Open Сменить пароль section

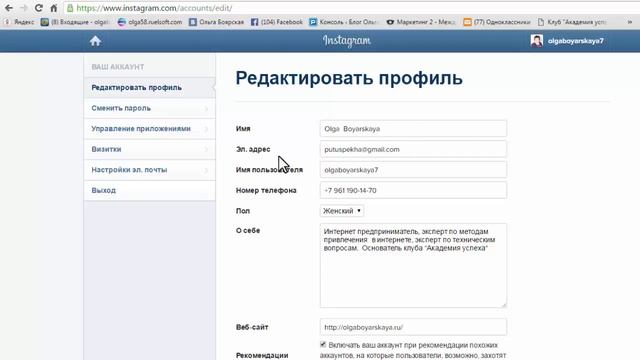(149, 108)
